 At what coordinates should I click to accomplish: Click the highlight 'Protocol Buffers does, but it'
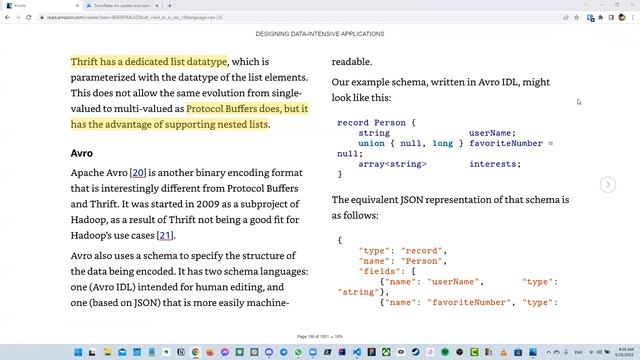pos(247,109)
